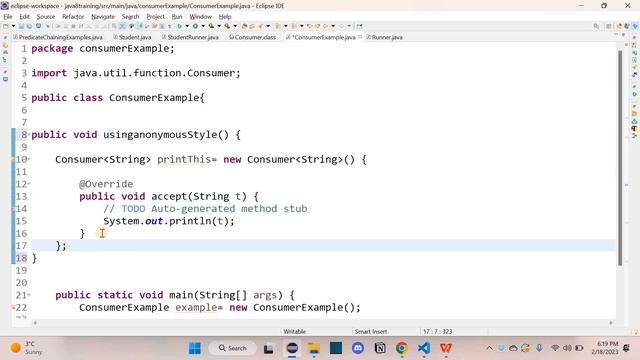Click the Save toolbar icon
The image size is (640, 360).
click(21, 26)
